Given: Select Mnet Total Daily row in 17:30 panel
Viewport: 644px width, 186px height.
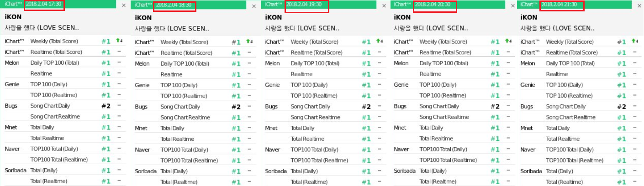Looking at the screenshot, I should pos(42,127).
